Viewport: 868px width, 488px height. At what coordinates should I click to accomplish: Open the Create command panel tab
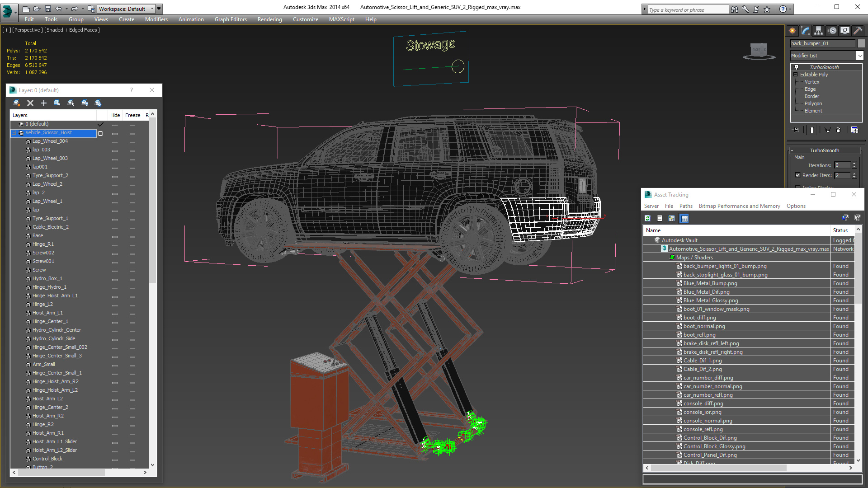[x=792, y=31]
